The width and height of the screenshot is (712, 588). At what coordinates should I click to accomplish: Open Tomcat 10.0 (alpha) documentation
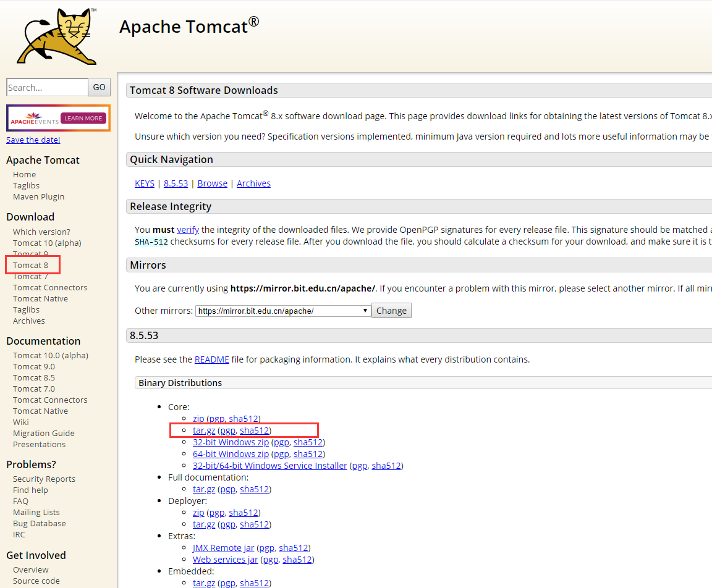51,355
